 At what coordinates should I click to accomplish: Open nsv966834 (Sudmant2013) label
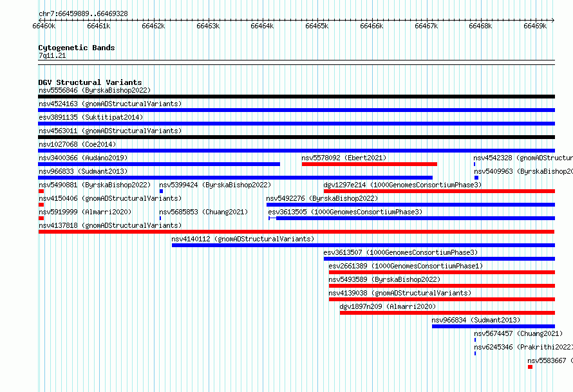click(x=476, y=320)
